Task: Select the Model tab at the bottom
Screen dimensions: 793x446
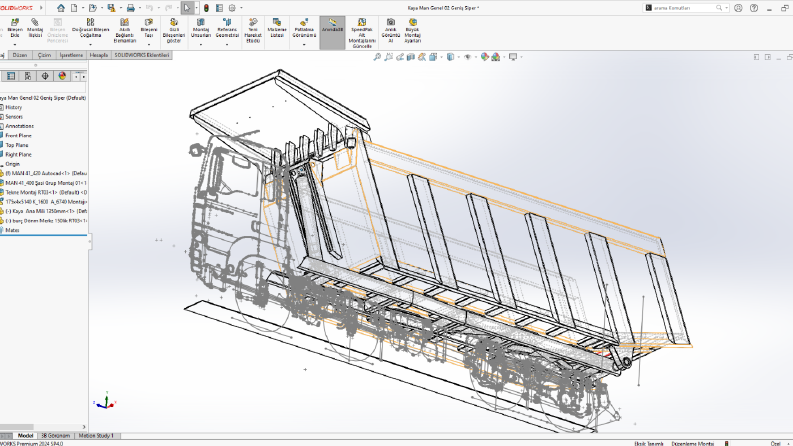Action: pyautogui.click(x=25, y=435)
